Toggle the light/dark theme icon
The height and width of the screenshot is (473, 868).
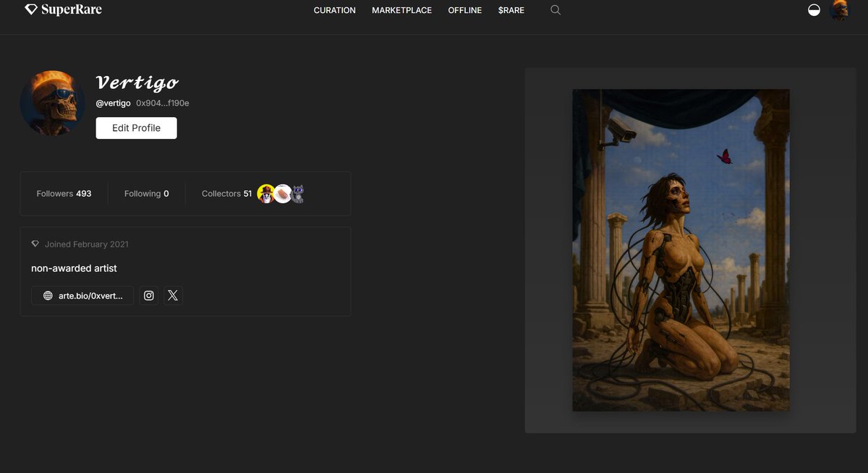click(814, 10)
